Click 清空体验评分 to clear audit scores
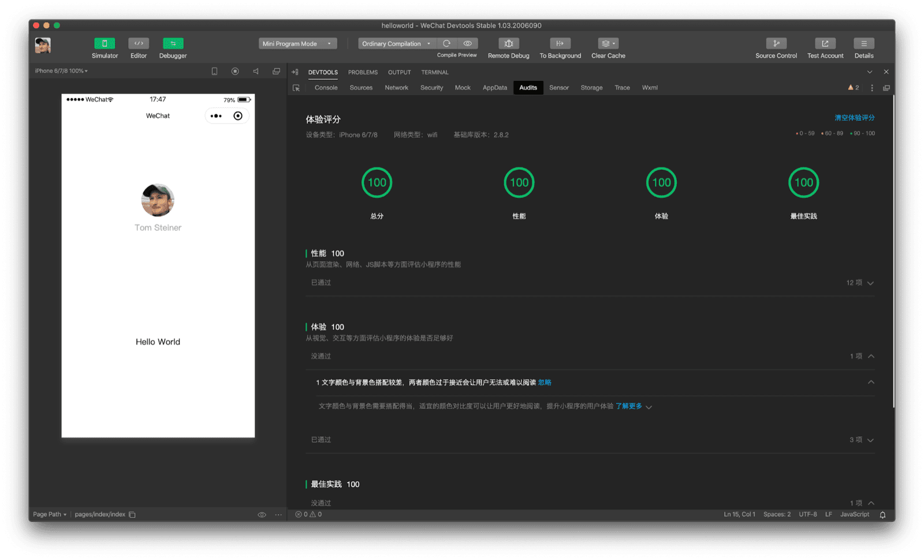924x560 pixels. [854, 117]
